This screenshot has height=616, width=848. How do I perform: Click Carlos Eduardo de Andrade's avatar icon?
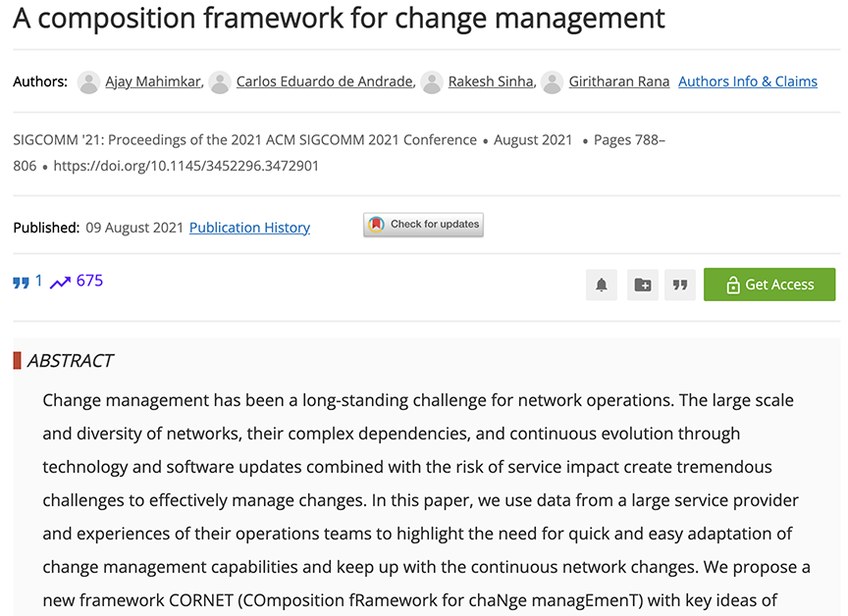tap(220, 82)
